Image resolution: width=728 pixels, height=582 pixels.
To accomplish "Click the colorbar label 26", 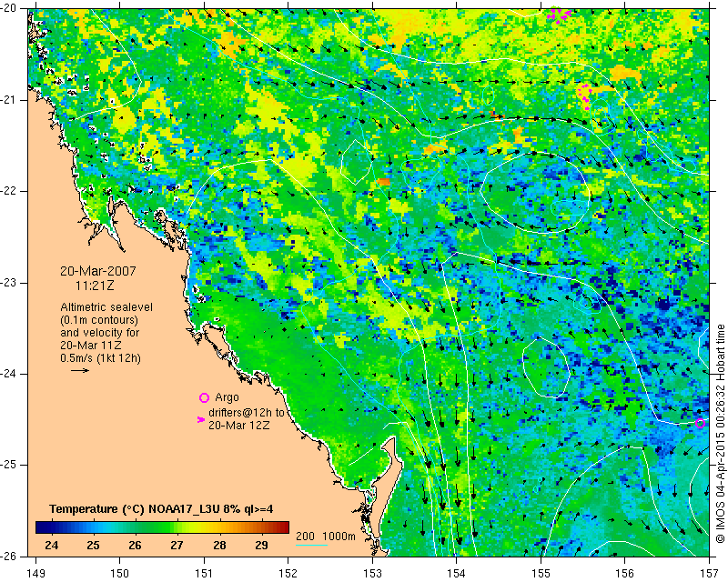I will click(135, 546).
